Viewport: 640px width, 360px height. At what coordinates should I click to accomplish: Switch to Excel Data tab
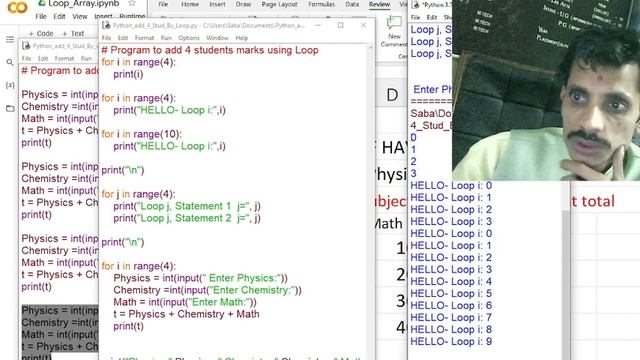[x=352, y=4]
